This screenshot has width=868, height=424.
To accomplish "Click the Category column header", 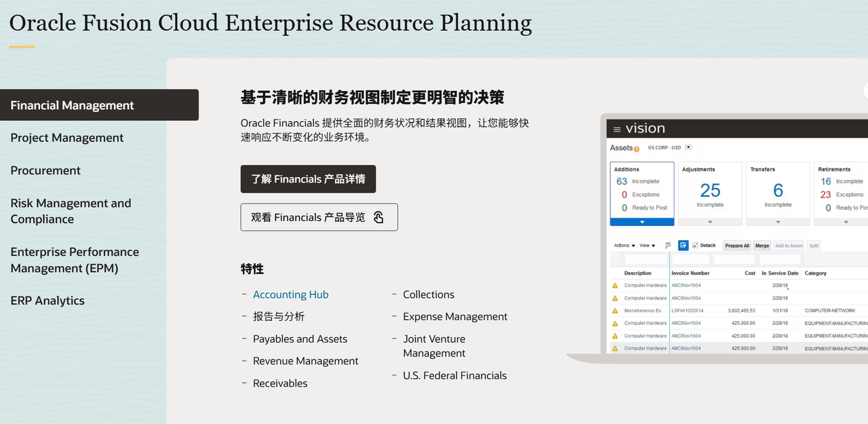I will click(816, 273).
